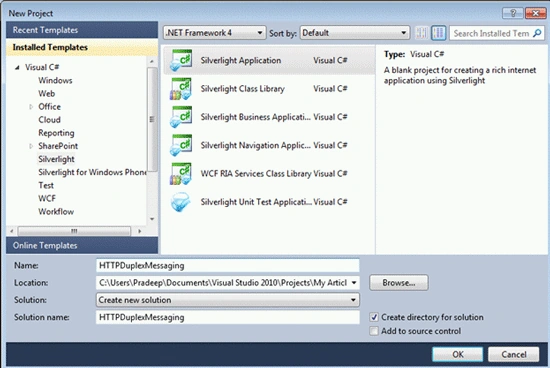
Task: Click the Silverlight Application template icon
Action: (x=181, y=60)
